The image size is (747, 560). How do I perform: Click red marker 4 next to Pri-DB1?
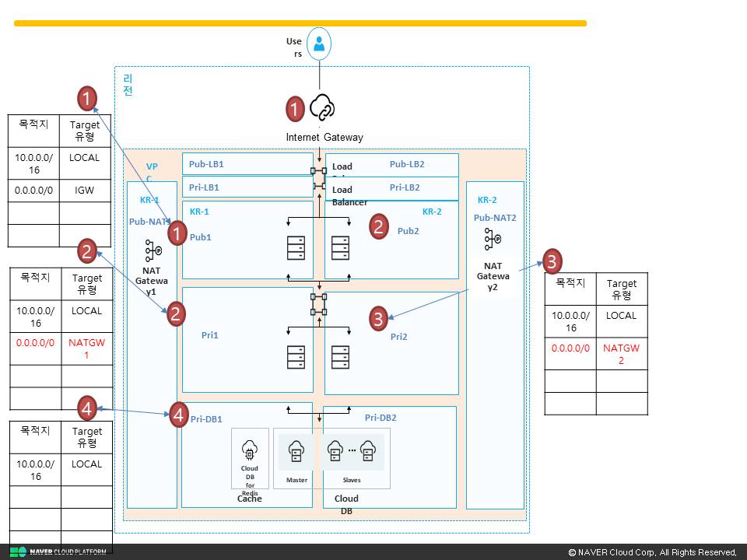(179, 415)
